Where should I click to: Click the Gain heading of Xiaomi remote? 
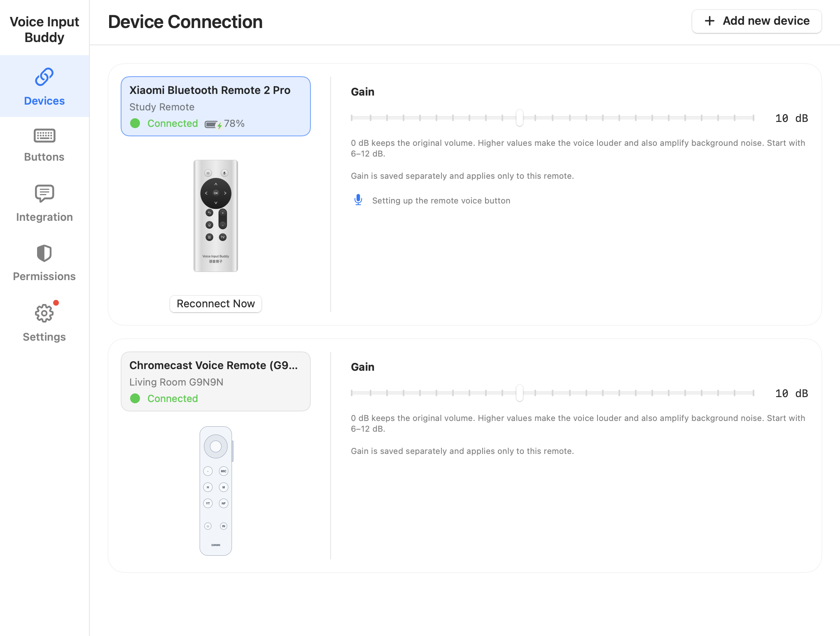362,92
